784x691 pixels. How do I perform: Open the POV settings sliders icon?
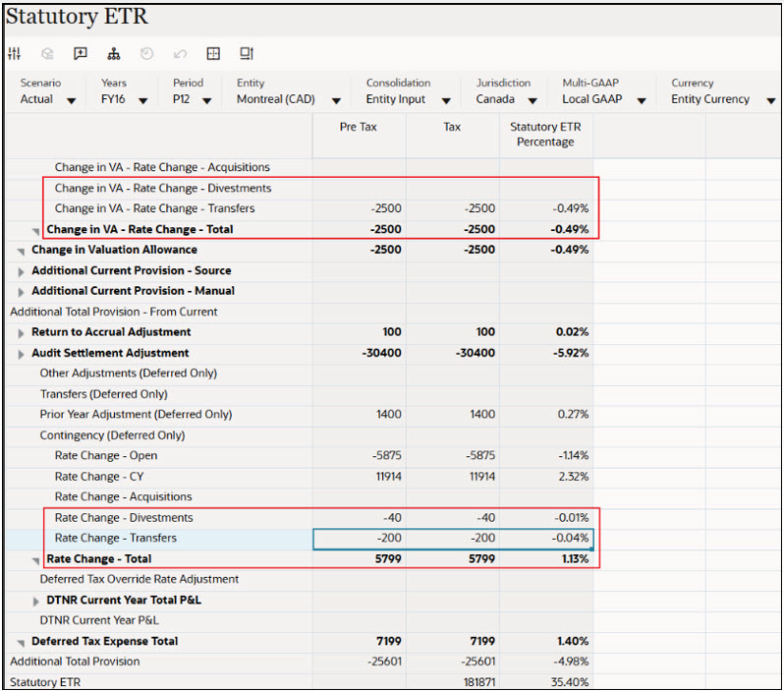click(15, 53)
